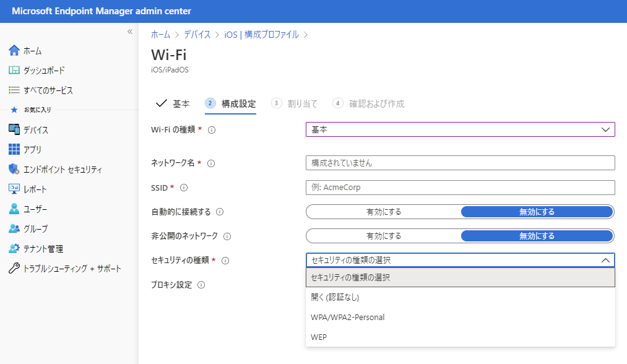
Task: Click the Troubleshooting wrench icon
Action: (14, 268)
